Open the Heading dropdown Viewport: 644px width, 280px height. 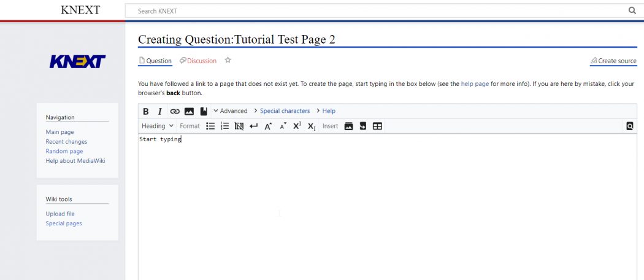158,126
